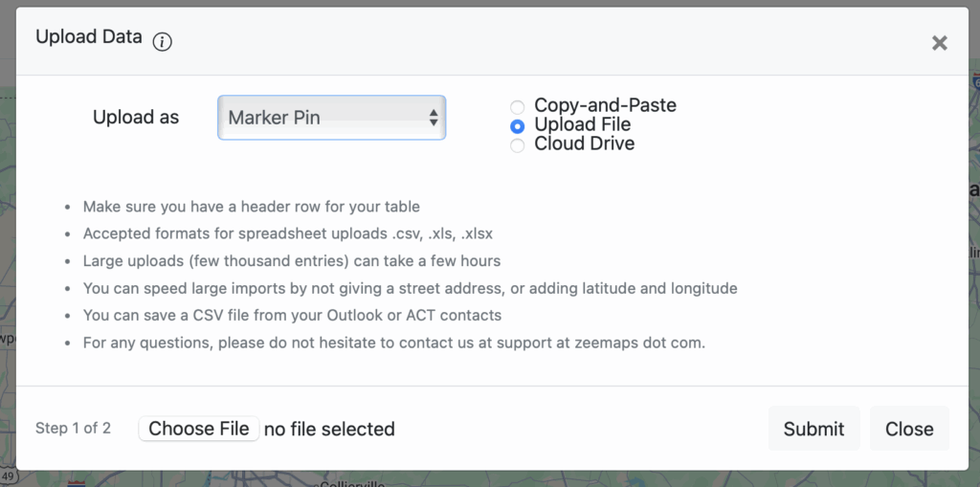Select the Copy-and-Paste radio button
Image resolution: width=980 pixels, height=487 pixels.
tap(517, 106)
